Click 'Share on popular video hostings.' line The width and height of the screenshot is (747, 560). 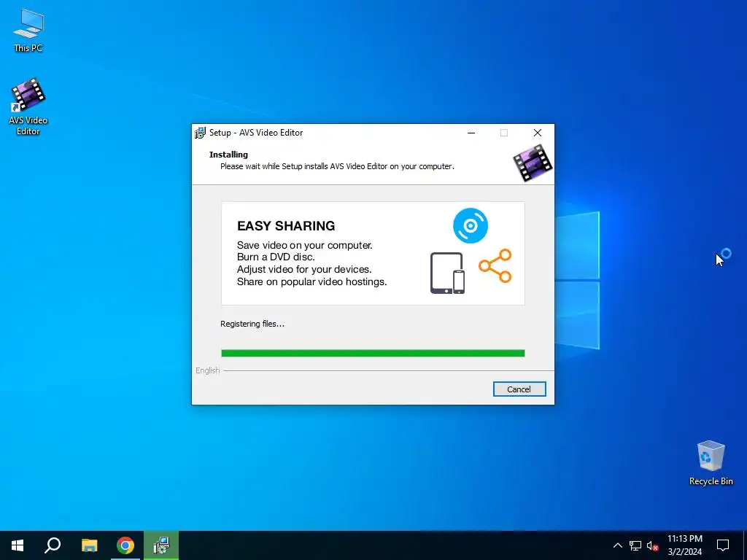click(x=312, y=282)
